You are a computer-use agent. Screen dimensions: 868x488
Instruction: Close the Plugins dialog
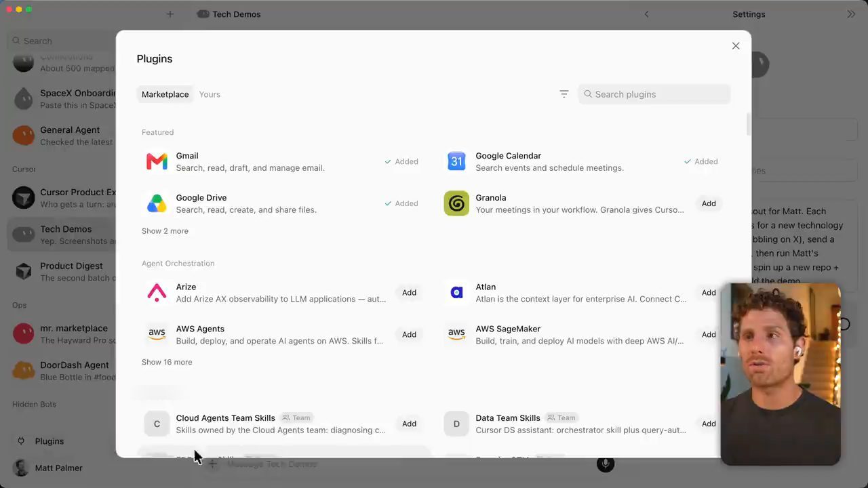[736, 46]
